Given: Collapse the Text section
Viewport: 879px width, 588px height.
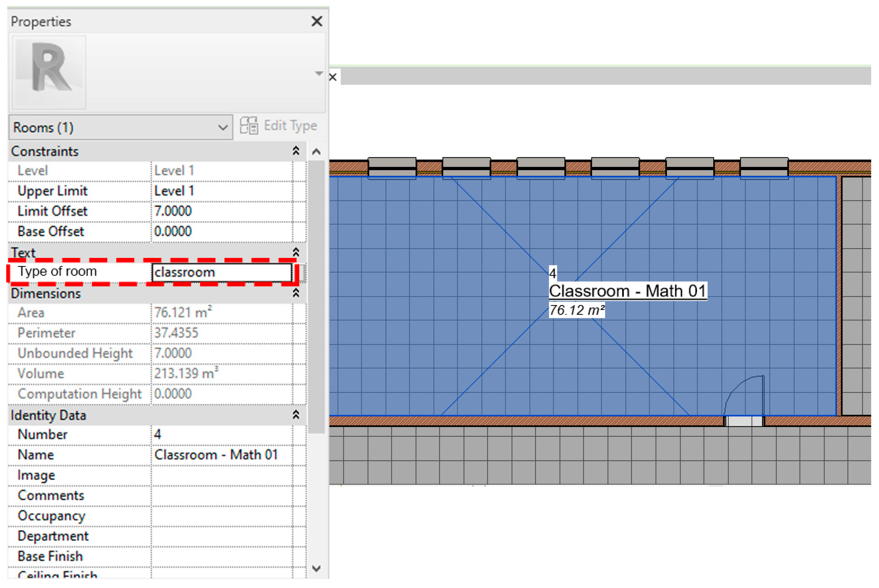Looking at the screenshot, I should coord(296,252).
